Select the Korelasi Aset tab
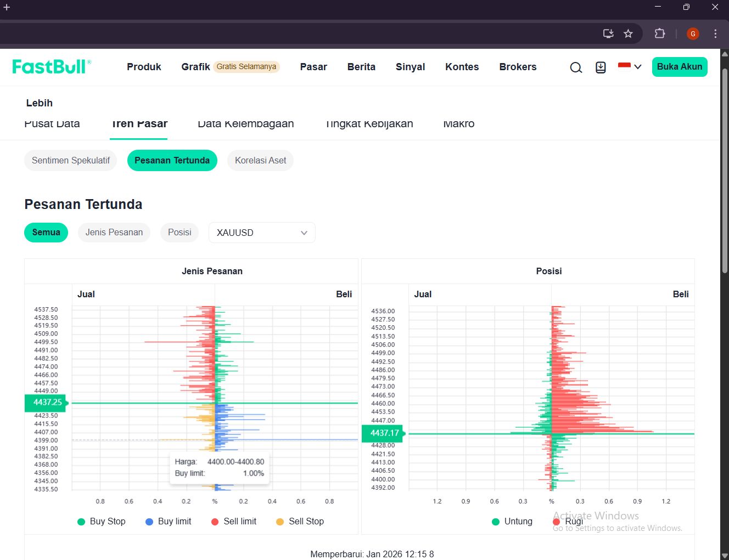This screenshot has height=560, width=729. pyautogui.click(x=260, y=161)
